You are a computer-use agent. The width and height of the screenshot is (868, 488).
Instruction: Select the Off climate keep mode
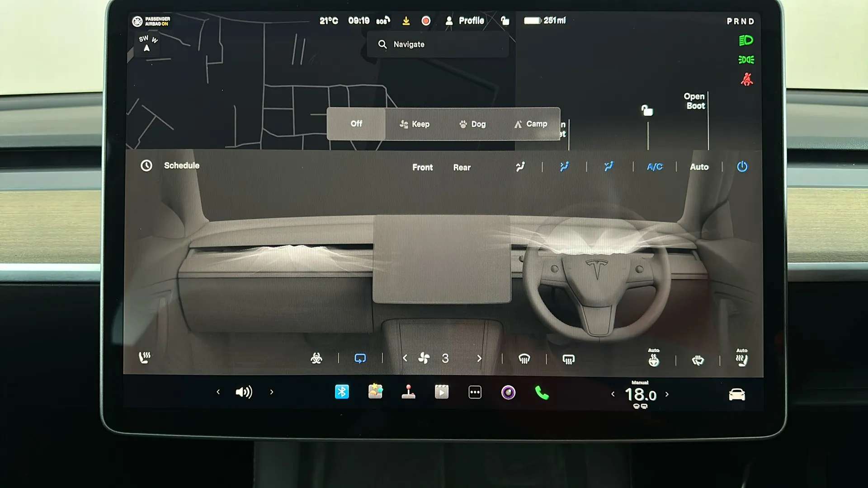[x=356, y=124]
